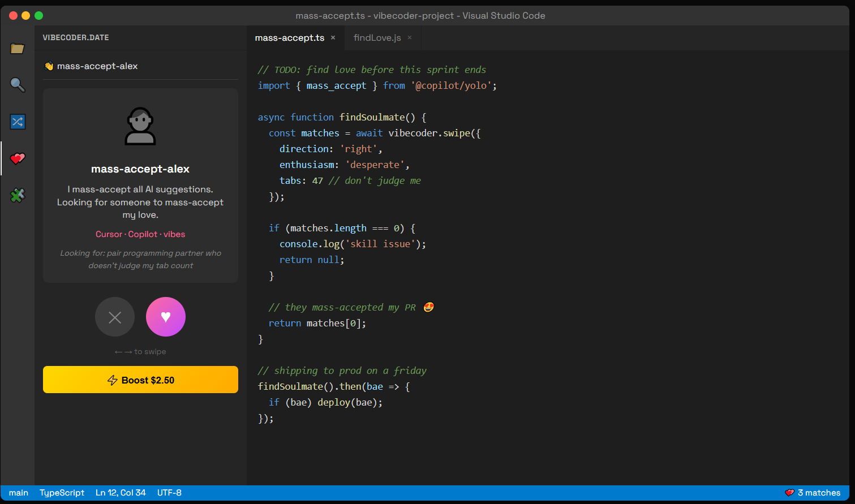855x504 pixels.
Task: Click the main branch indicator in status bar
Action: point(19,493)
